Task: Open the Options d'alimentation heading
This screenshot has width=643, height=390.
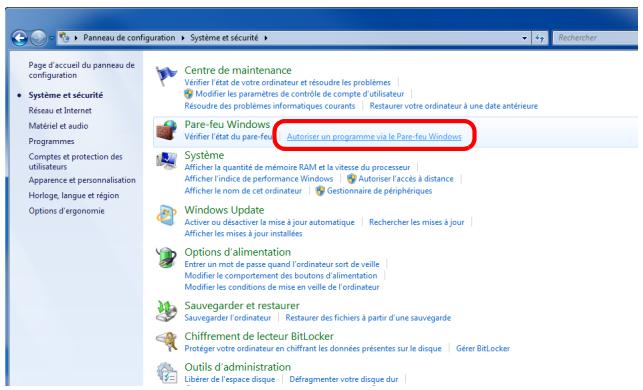Action: pos(237,252)
